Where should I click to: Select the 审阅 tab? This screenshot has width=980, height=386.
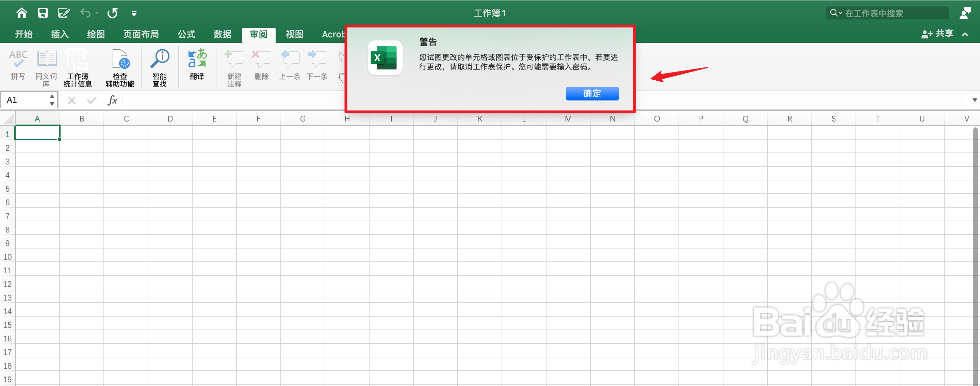tap(259, 34)
